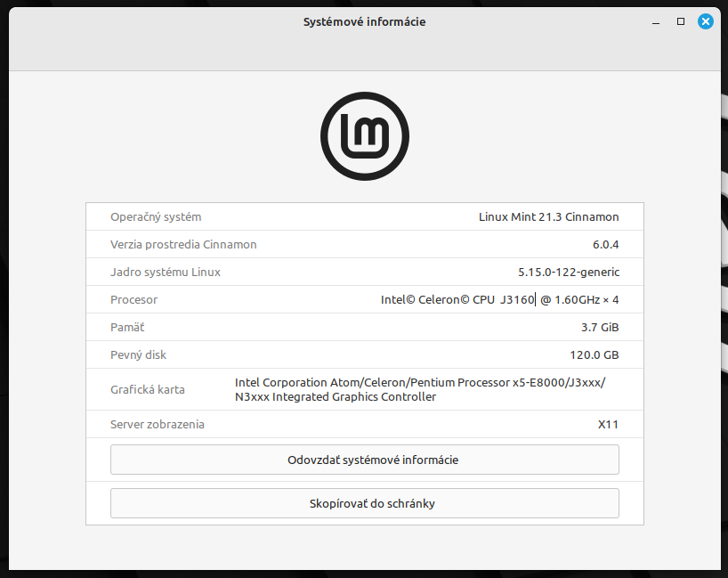This screenshot has height=578, width=728.
Task: Click the 120.0 GB disk value
Action: click(594, 354)
